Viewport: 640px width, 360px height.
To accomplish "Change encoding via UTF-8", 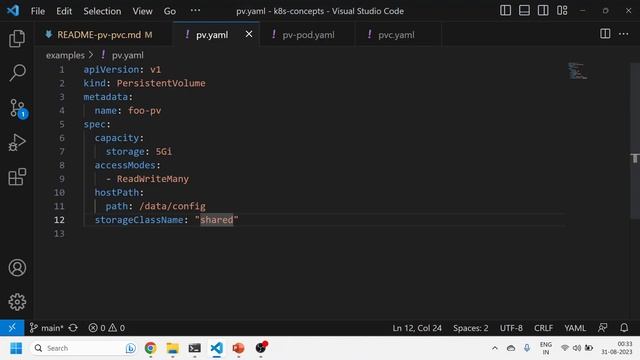I will [x=511, y=328].
